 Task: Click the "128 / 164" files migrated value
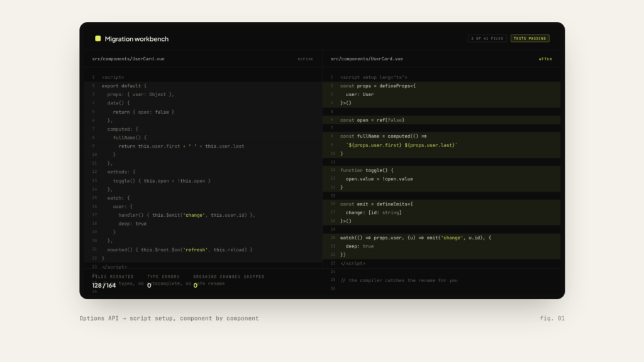click(104, 285)
